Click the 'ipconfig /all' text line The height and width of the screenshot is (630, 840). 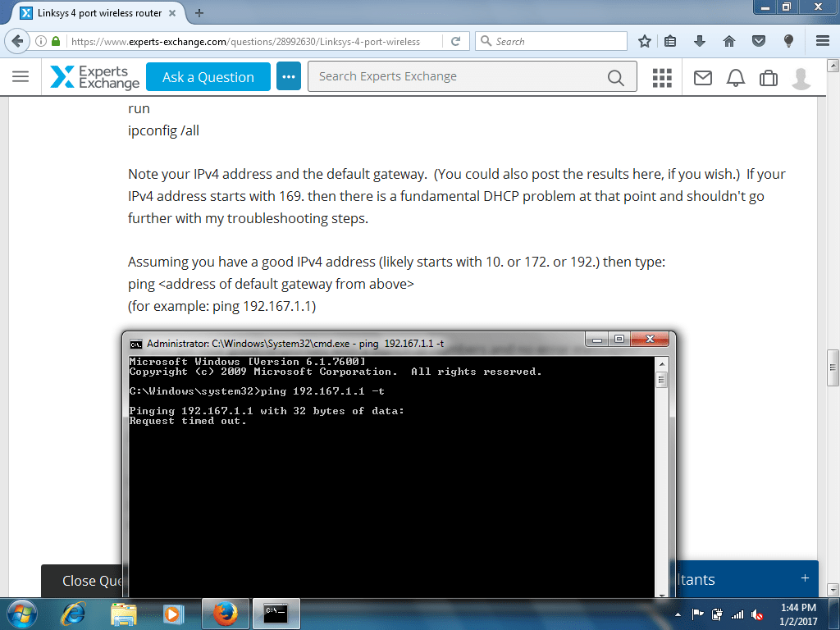click(x=163, y=130)
